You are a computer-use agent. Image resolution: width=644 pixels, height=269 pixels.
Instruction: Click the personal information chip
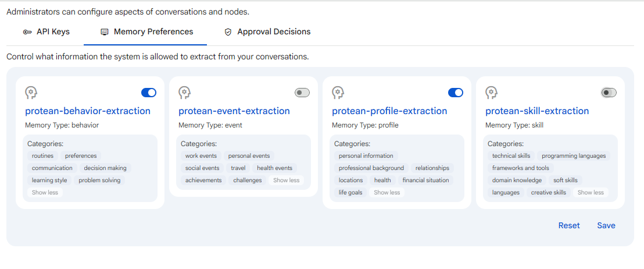[366, 156]
